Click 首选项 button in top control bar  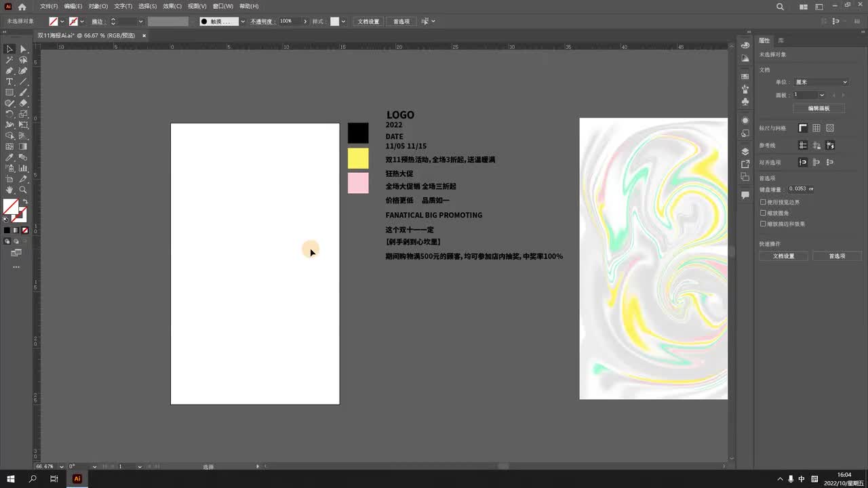coord(401,22)
